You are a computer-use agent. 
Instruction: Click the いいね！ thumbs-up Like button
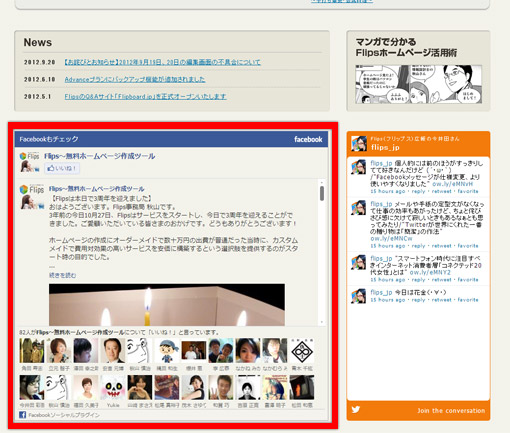pos(62,168)
